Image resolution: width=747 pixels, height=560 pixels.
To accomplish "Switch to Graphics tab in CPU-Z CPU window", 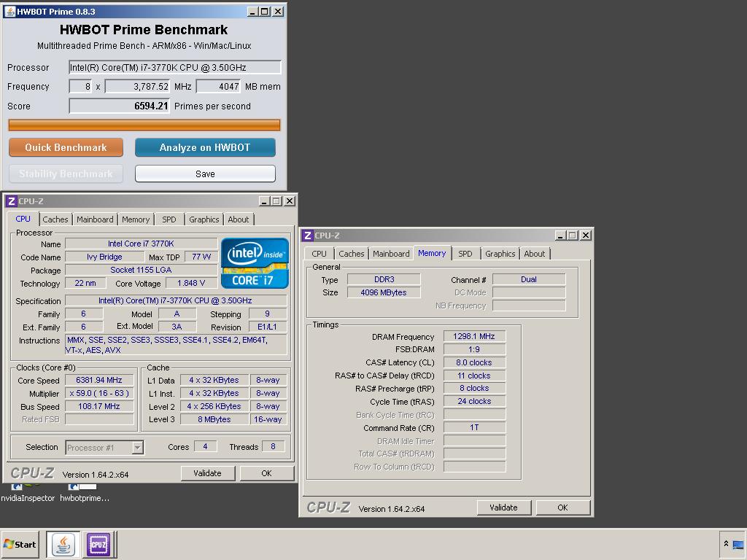I will click(x=204, y=219).
